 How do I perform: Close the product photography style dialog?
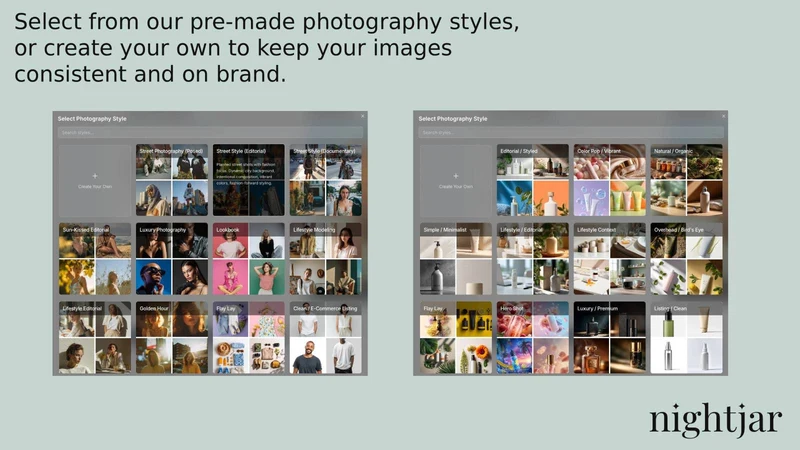(723, 116)
